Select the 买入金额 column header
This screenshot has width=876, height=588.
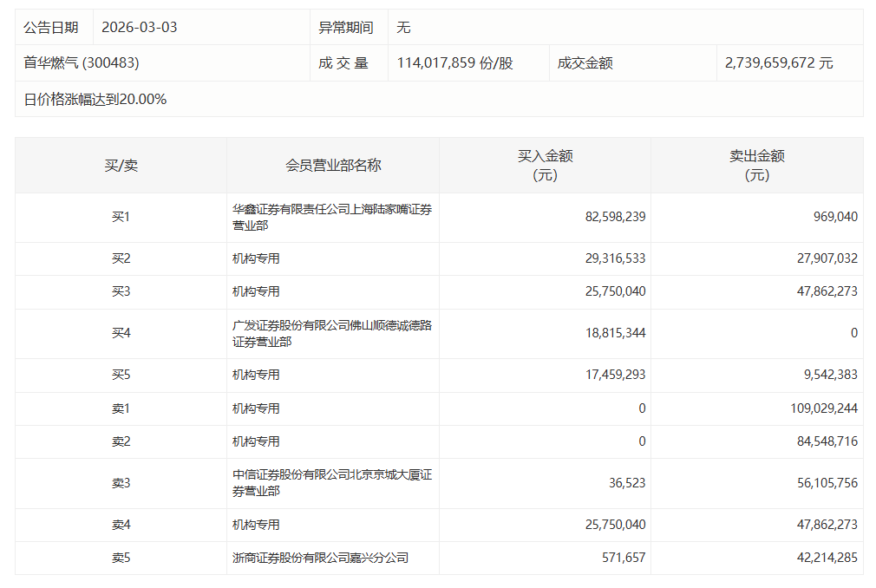(x=545, y=165)
